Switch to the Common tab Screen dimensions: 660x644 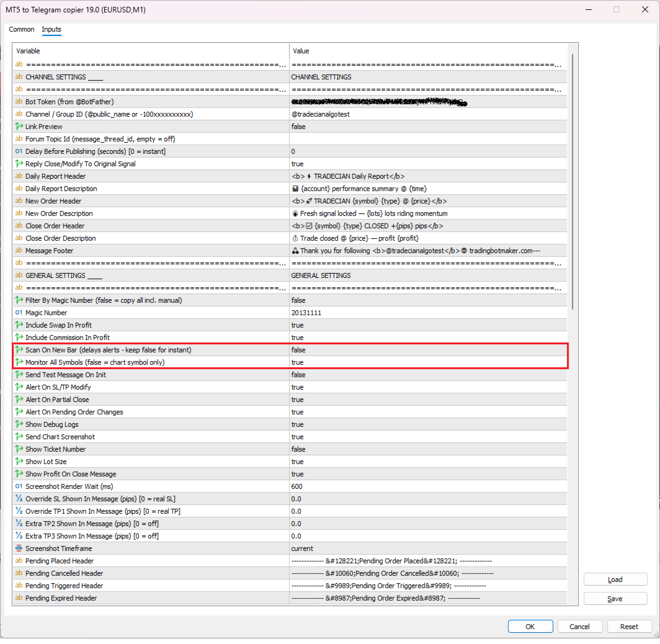22,29
